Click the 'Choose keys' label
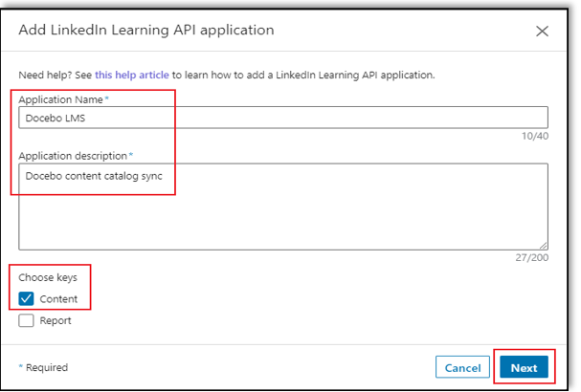 48,277
